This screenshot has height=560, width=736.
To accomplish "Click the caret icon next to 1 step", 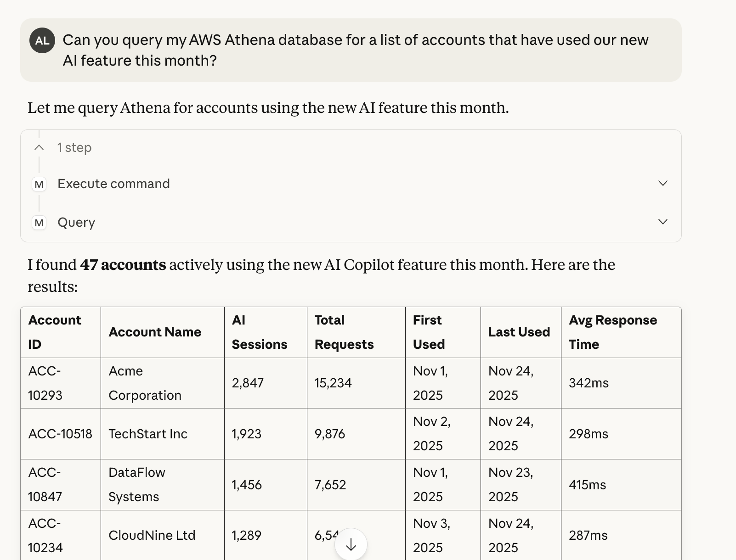I will (39, 147).
